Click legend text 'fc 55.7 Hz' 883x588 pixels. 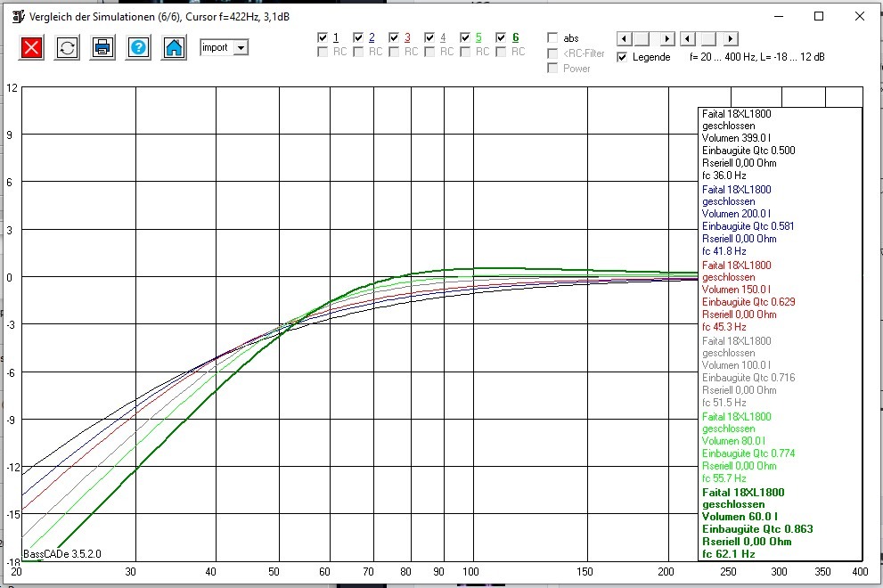point(724,478)
